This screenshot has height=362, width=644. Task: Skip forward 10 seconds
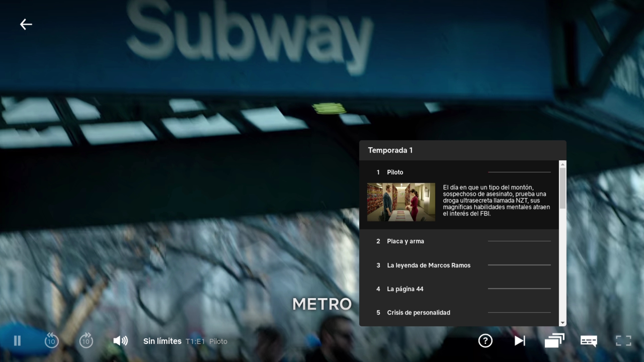pos(86,341)
